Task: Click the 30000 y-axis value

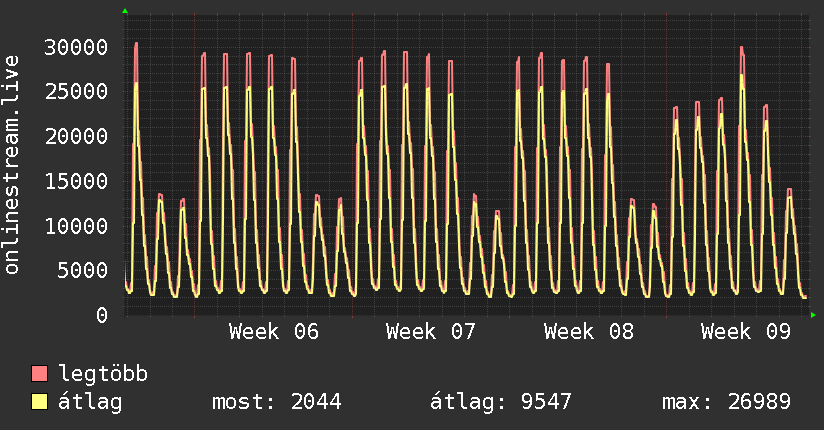Action: [x=77, y=47]
